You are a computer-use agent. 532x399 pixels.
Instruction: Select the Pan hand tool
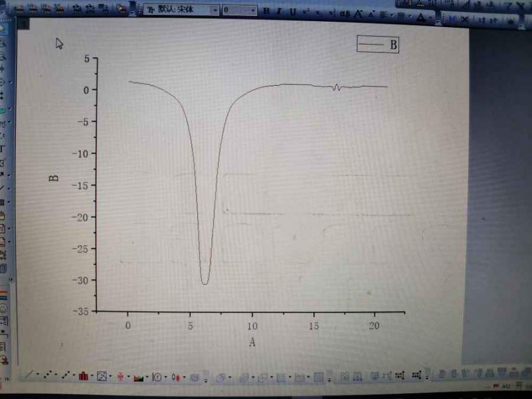point(2,215)
